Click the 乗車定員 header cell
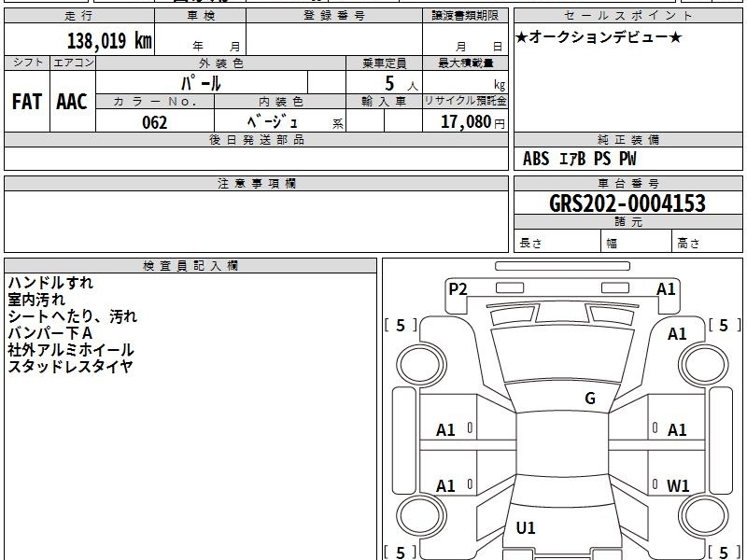This screenshot has width=747, height=560. pyautogui.click(x=384, y=63)
